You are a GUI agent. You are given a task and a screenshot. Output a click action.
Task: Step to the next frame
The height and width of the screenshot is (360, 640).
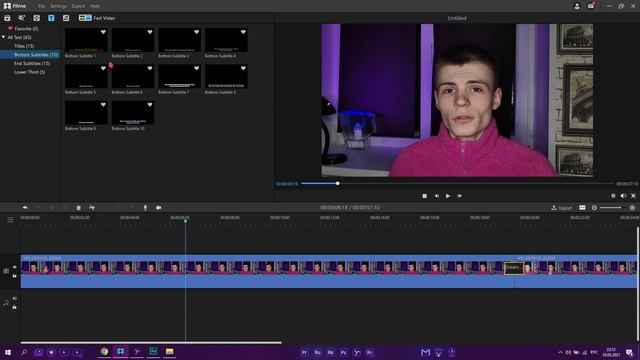[x=460, y=196]
